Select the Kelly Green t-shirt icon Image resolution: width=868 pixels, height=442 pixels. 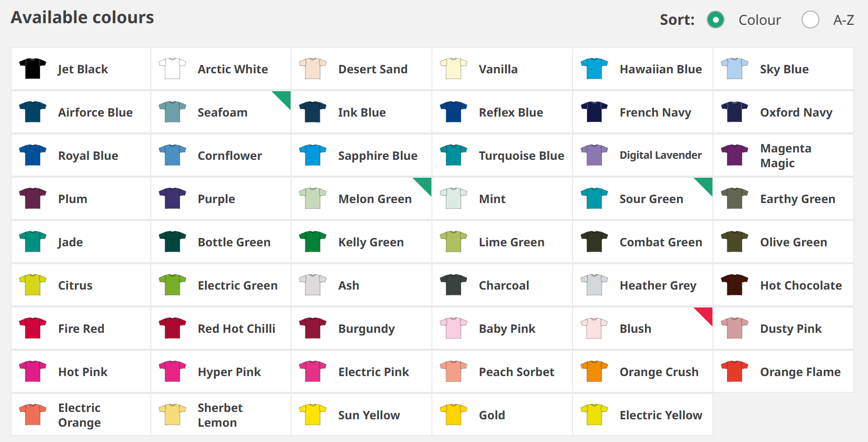coord(313,242)
